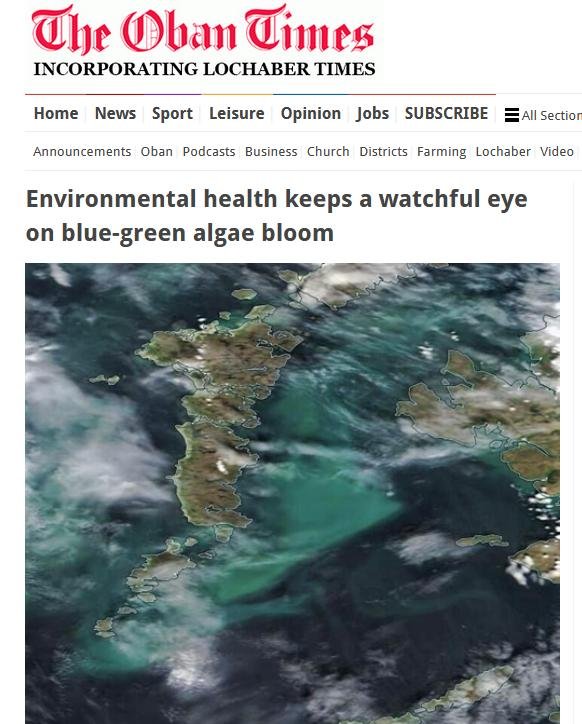Open the Jobs page
582x724 pixels.
tap(373, 114)
